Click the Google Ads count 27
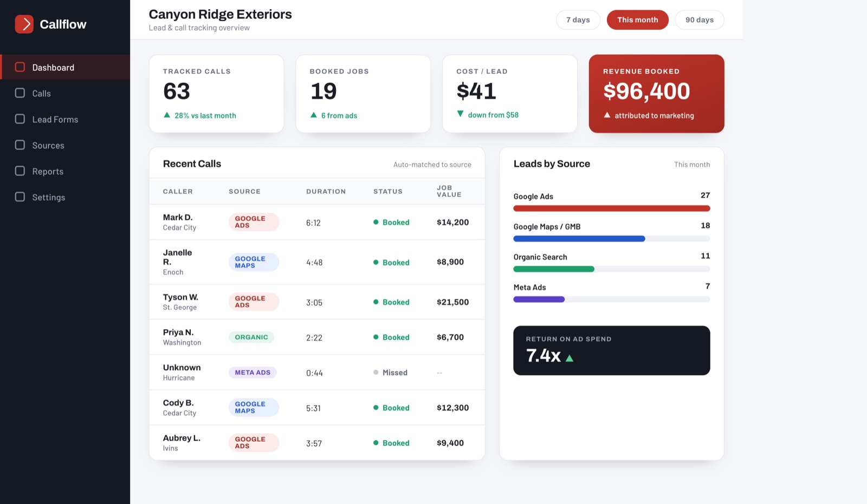Viewport: 867px width, 504px height. pyautogui.click(x=705, y=195)
